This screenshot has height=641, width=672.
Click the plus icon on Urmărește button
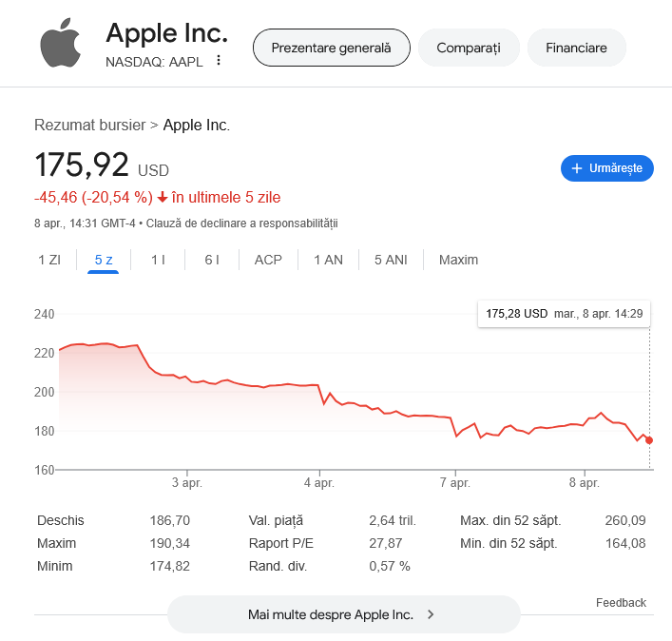tap(576, 168)
